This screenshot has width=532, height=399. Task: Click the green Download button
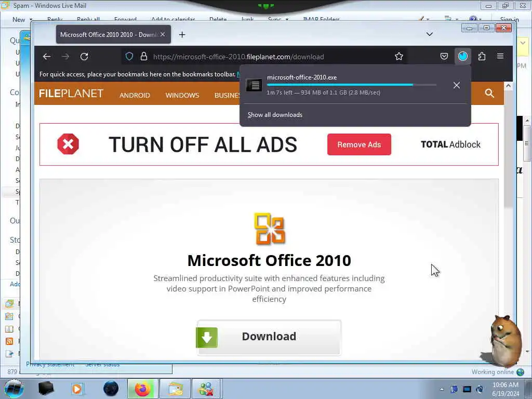269,337
